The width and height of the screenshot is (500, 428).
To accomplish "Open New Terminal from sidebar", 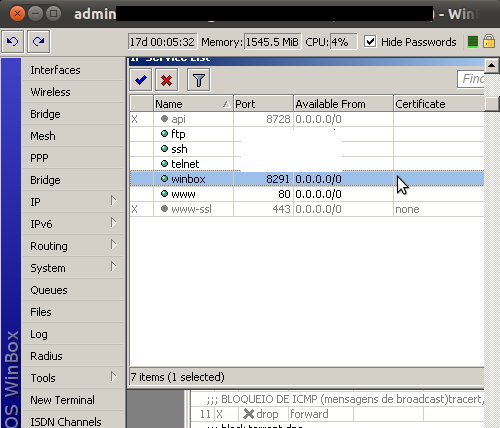I will [x=62, y=400].
